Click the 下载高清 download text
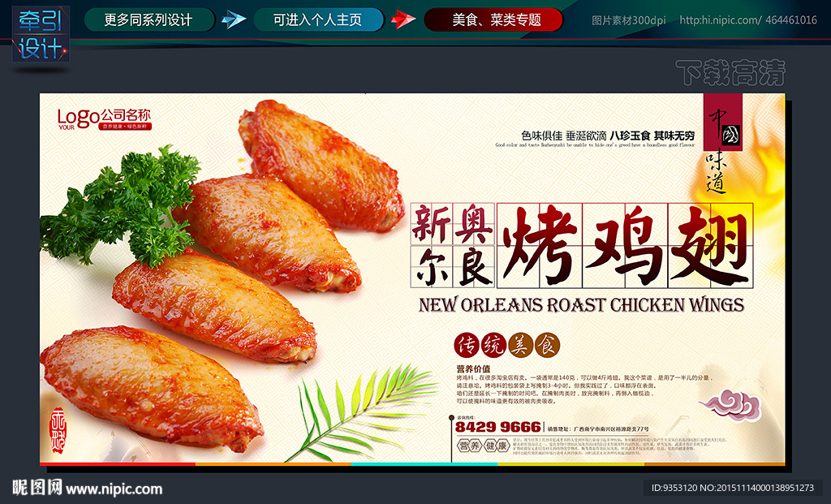The image size is (831, 504). click(730, 72)
